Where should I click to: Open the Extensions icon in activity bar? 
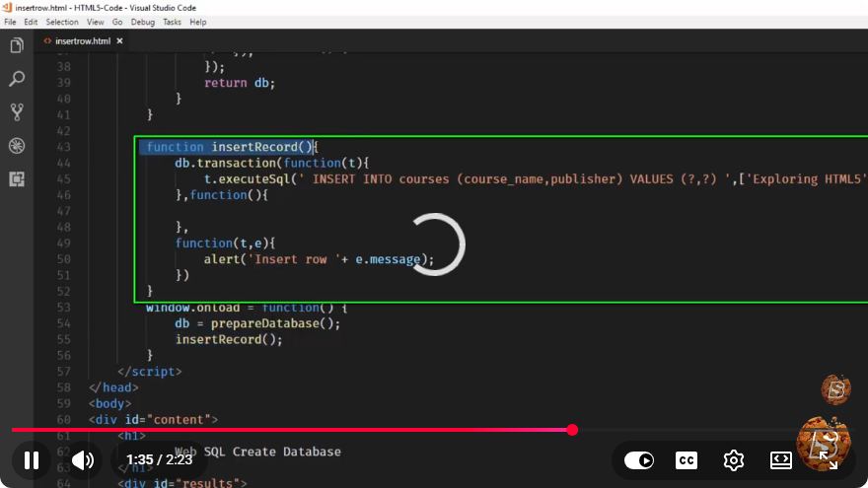tap(17, 179)
